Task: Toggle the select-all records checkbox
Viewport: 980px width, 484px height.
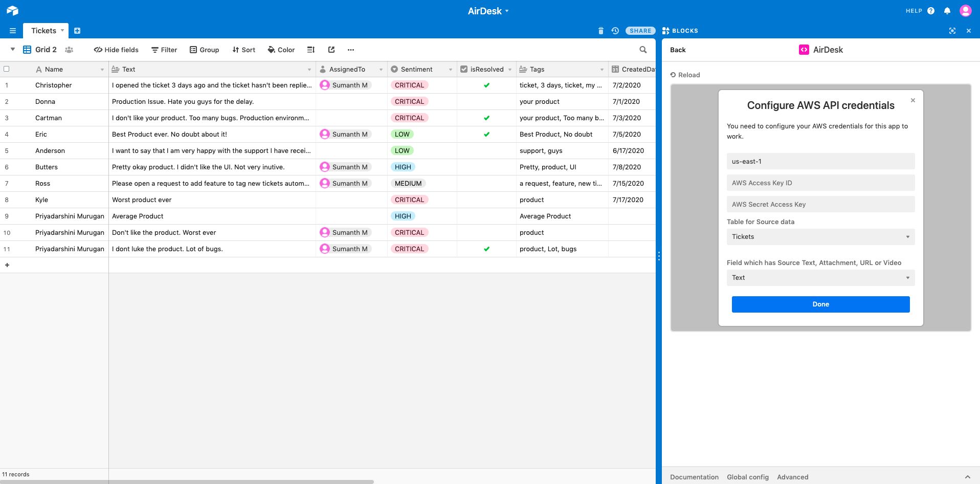Action: [7, 69]
